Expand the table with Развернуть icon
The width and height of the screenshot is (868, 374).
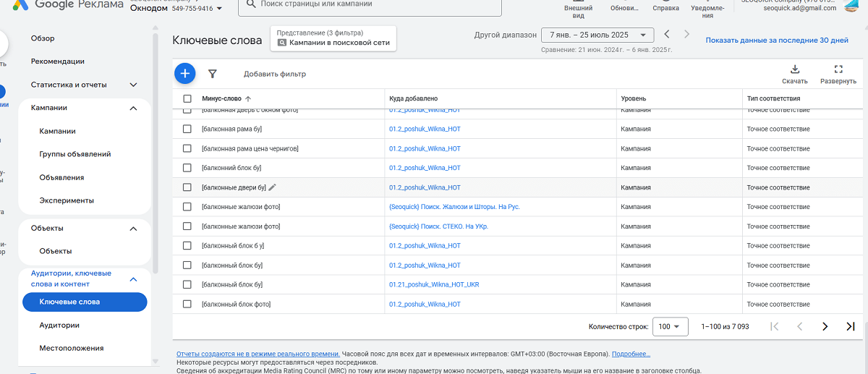click(x=838, y=75)
